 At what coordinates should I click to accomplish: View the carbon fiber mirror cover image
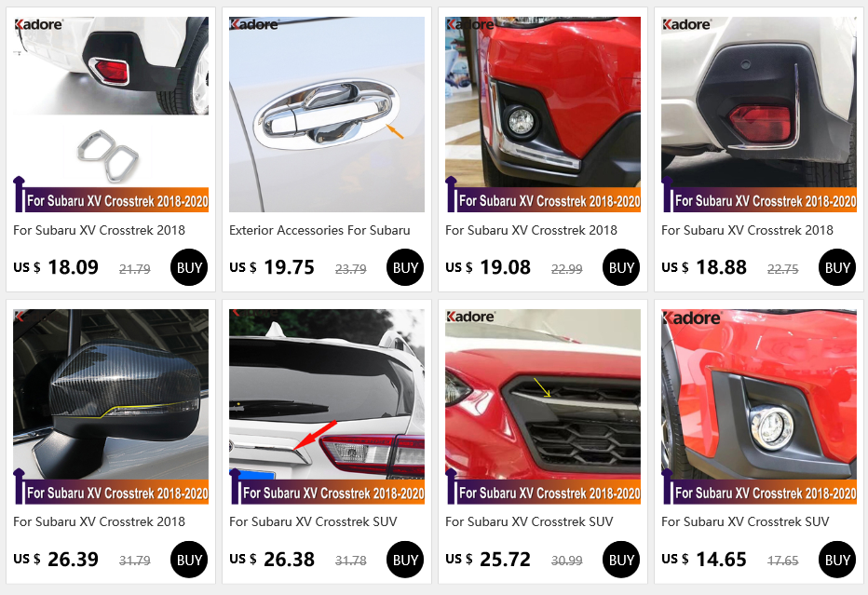[111, 406]
